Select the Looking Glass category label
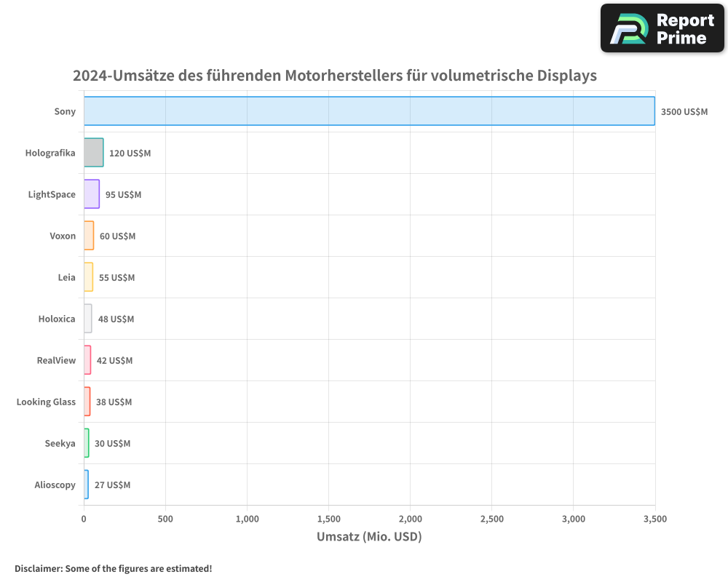The height and width of the screenshot is (582, 728). click(x=45, y=402)
